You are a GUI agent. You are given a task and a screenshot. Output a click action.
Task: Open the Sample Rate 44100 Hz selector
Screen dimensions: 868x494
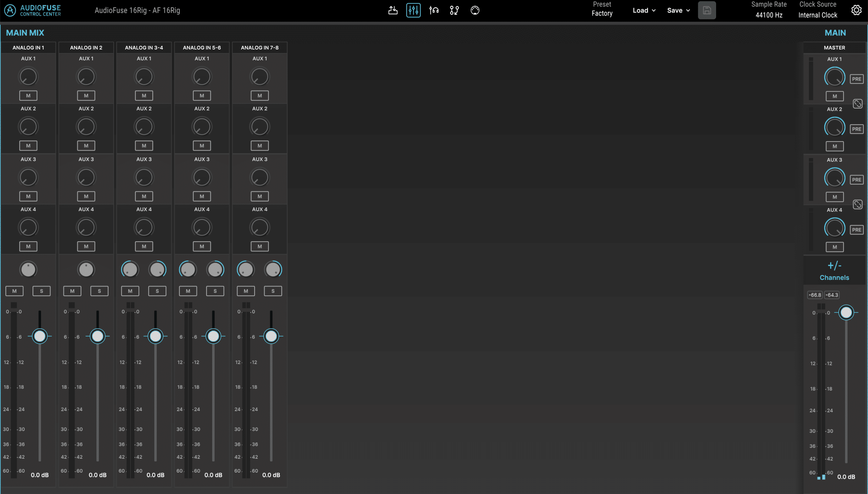[769, 10]
